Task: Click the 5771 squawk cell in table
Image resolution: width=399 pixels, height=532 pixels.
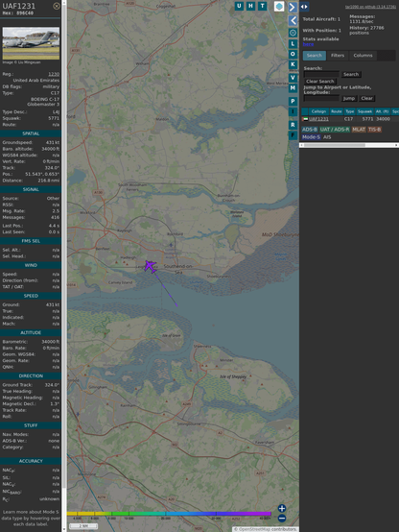Action: point(367,119)
